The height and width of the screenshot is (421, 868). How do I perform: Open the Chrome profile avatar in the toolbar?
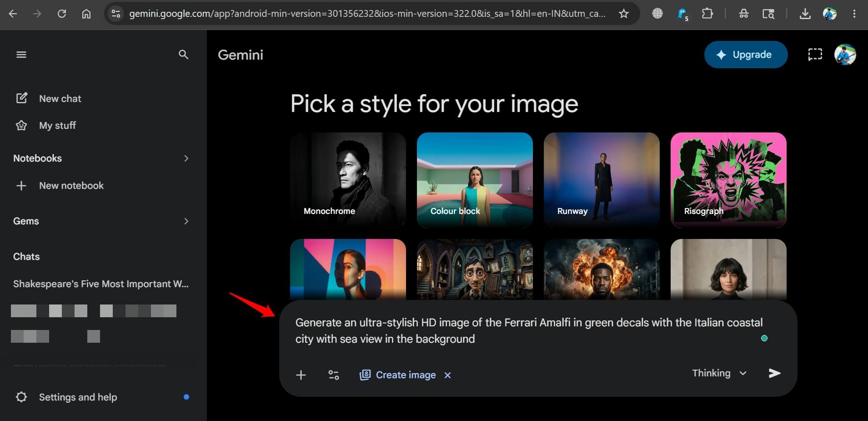coord(830,14)
